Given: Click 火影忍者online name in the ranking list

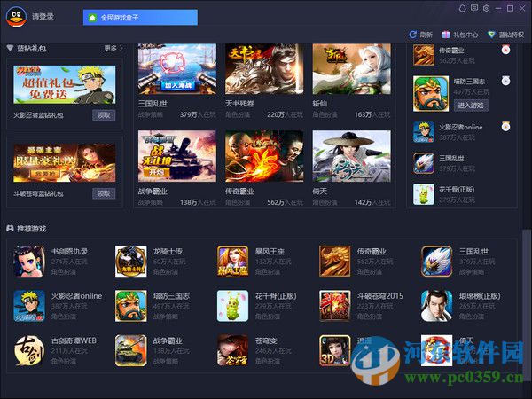Looking at the screenshot, I should (461, 127).
